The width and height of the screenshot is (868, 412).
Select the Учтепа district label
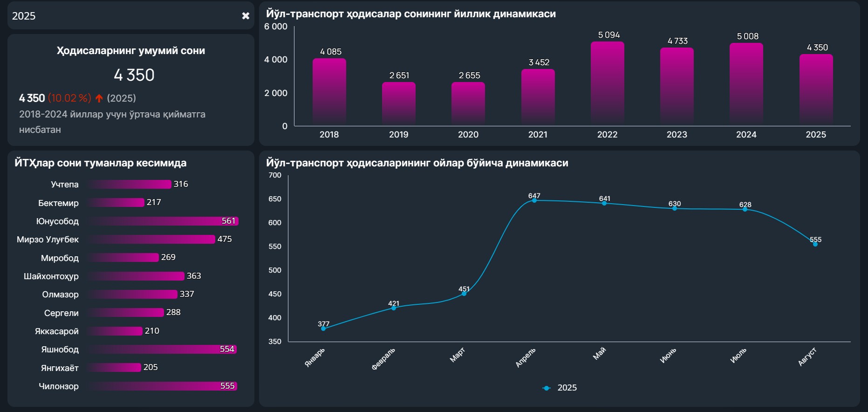tap(64, 184)
